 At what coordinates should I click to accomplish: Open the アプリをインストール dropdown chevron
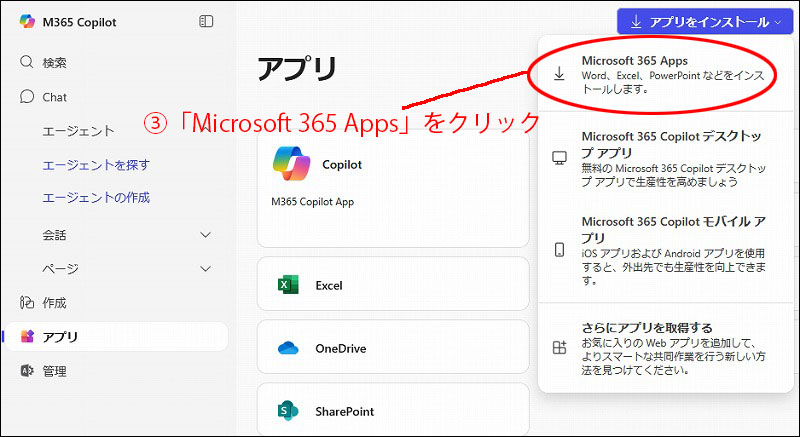[x=778, y=22]
